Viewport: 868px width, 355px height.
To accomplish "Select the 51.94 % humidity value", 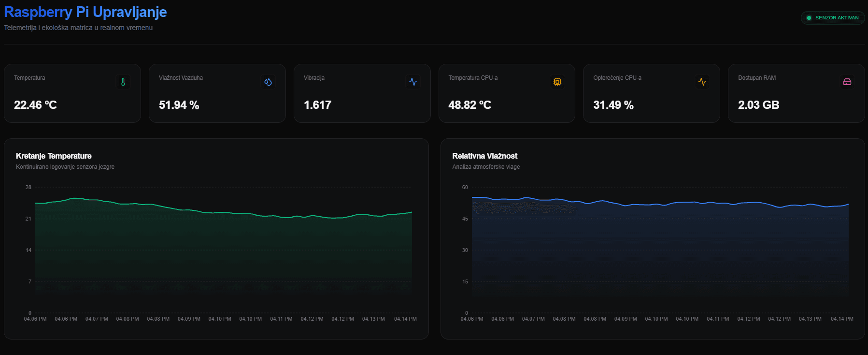I will click(179, 105).
